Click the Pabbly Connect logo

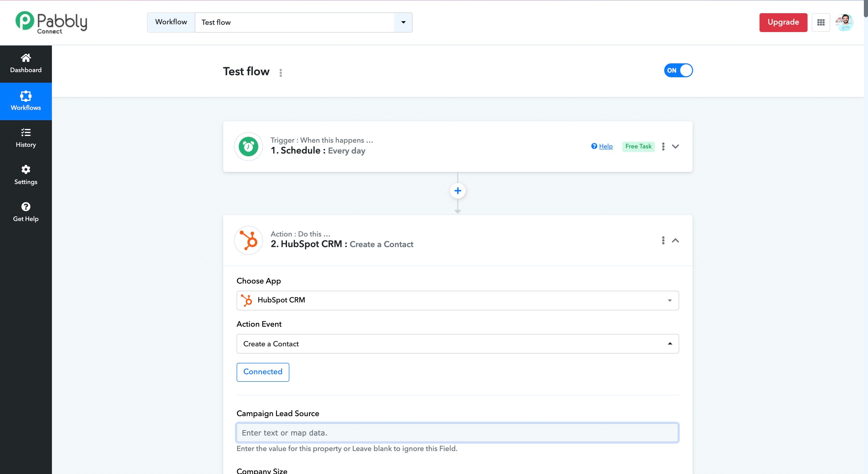pyautogui.click(x=51, y=22)
